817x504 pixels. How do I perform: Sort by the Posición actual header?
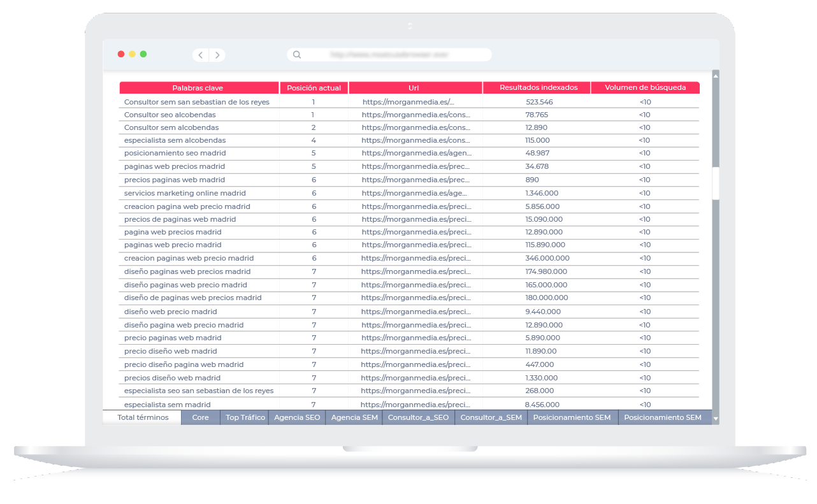point(314,88)
